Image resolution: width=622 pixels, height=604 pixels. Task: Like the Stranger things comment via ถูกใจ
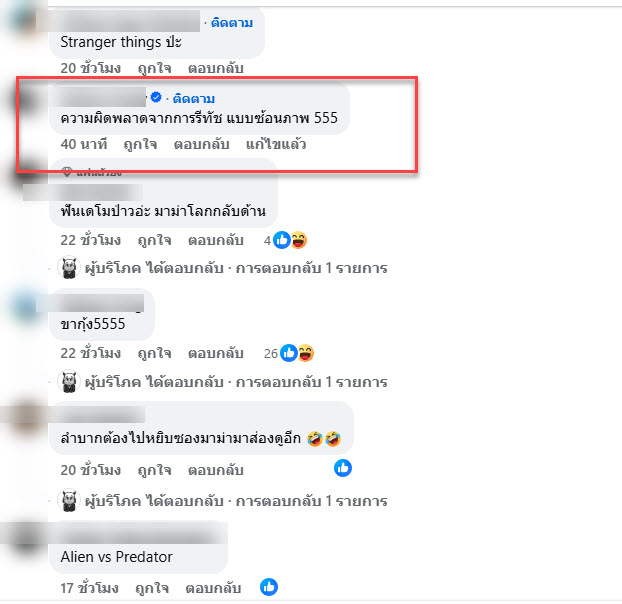tap(154, 68)
